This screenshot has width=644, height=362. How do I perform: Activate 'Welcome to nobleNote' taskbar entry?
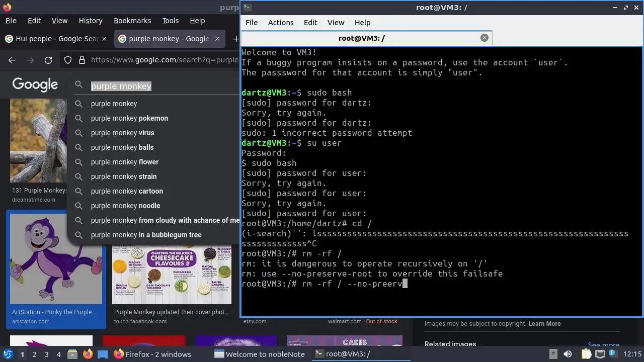point(260,354)
